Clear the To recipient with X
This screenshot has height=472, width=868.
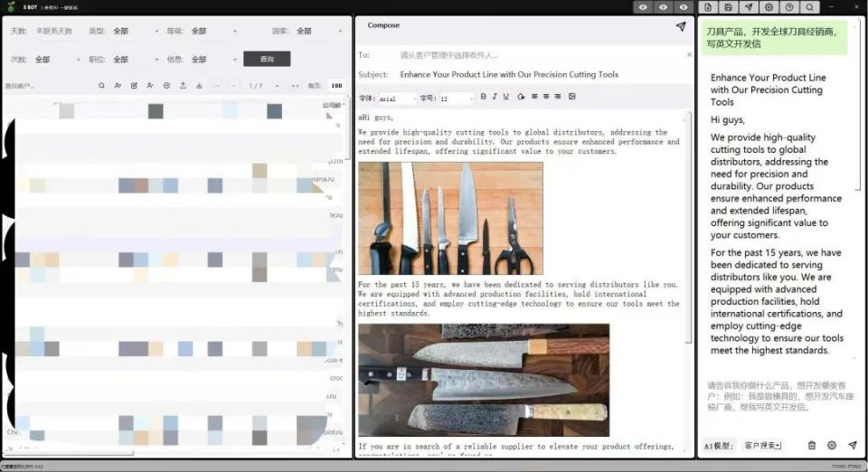[689, 55]
